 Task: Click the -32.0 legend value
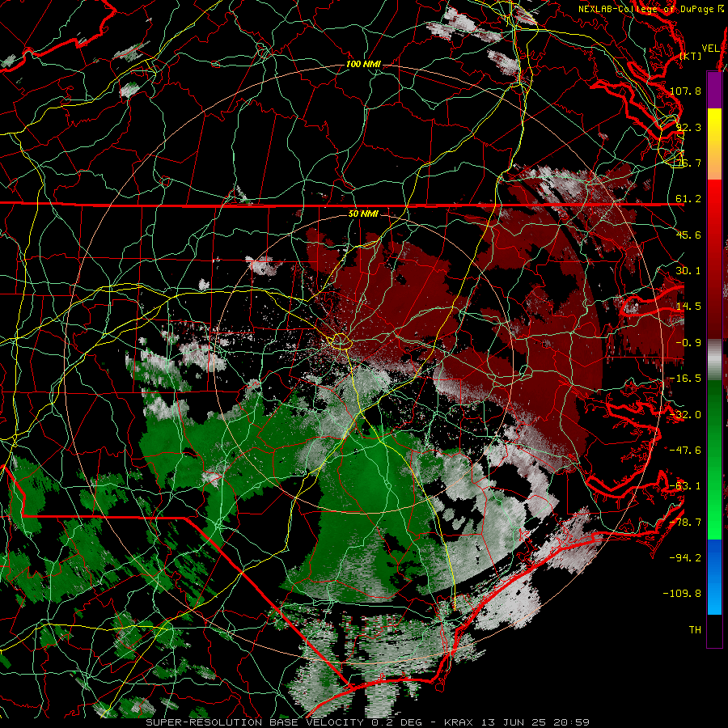pyautogui.click(x=685, y=415)
